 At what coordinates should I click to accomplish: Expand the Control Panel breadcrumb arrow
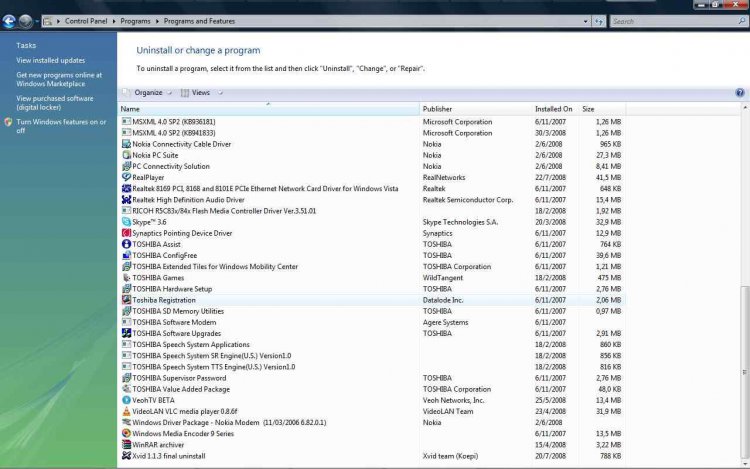tap(114, 21)
